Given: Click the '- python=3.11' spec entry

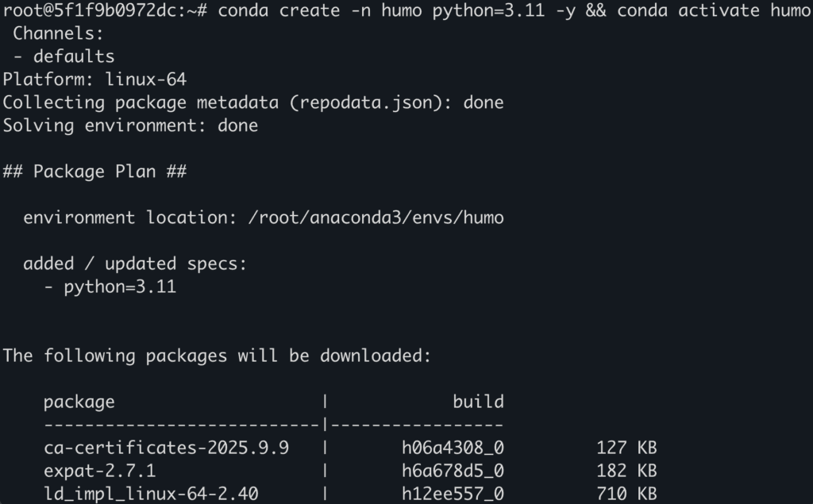Looking at the screenshot, I should point(110,287).
